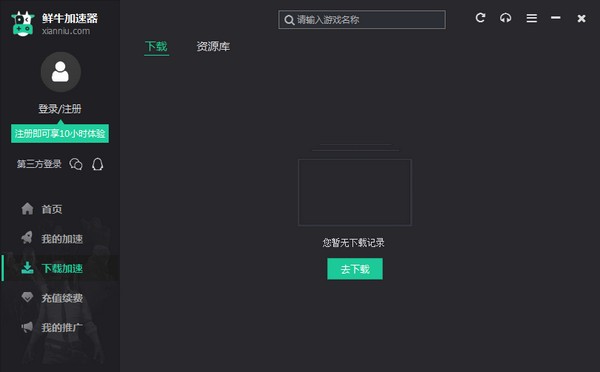This screenshot has width=600, height=372.
Task: Select 下载加速 in the sidebar
Action: coord(60,268)
